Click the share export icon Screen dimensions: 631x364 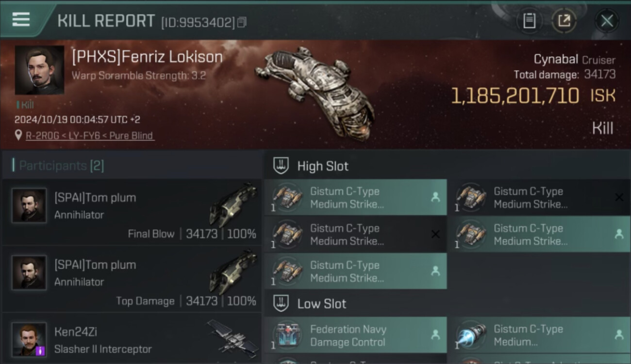[x=564, y=21]
